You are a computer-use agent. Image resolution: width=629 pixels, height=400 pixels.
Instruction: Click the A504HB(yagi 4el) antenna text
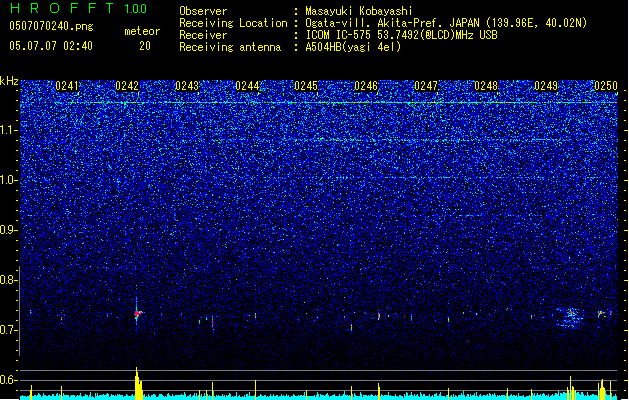pyautogui.click(x=353, y=47)
